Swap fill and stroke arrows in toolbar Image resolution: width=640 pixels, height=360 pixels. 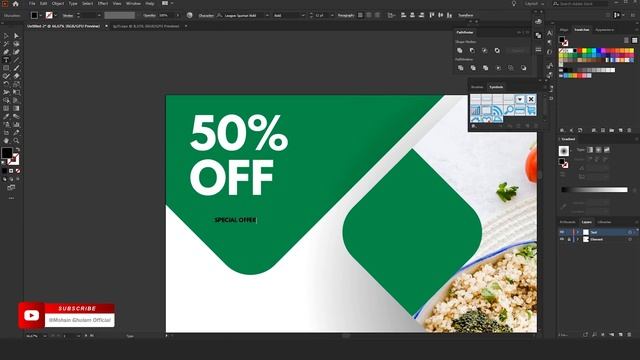tap(18, 150)
